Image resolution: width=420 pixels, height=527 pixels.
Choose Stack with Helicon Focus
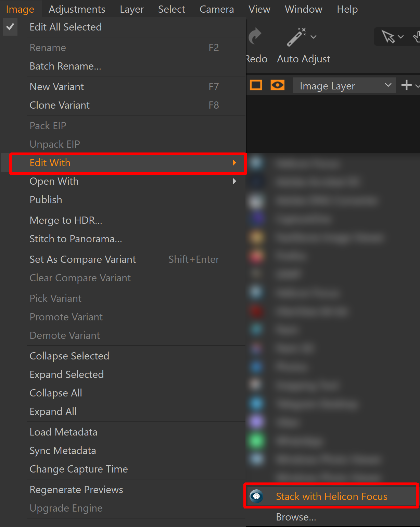tap(331, 497)
